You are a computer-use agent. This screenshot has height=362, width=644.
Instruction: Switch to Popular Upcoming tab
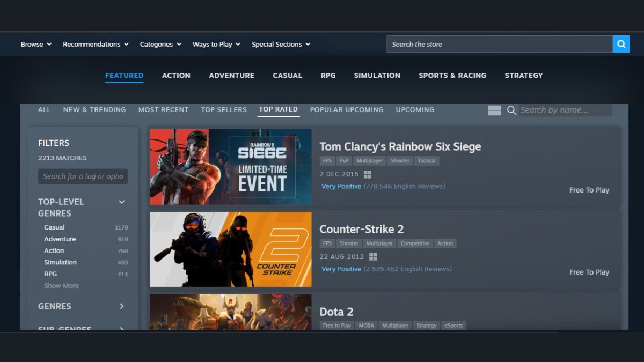tap(347, 109)
